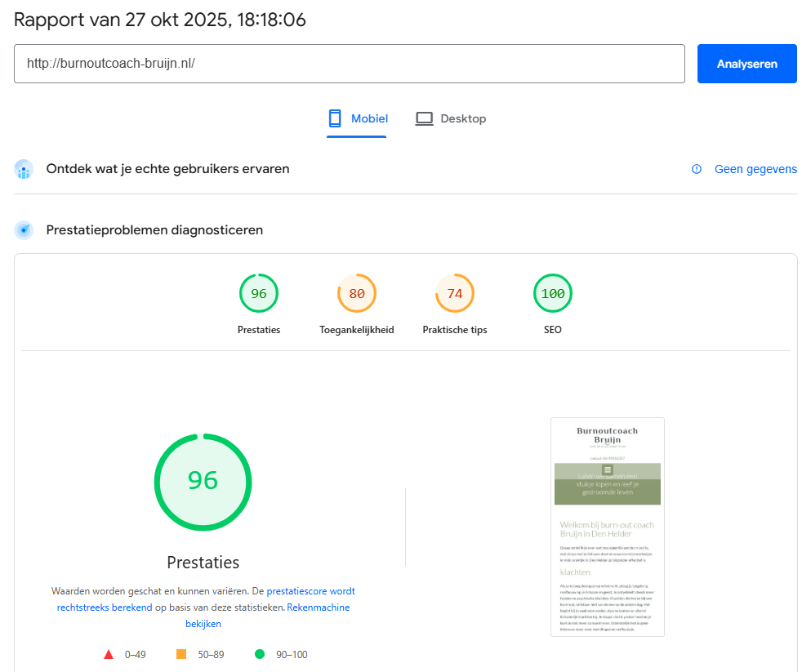Select the Mobiel tab
The image size is (811, 672).
(x=357, y=119)
